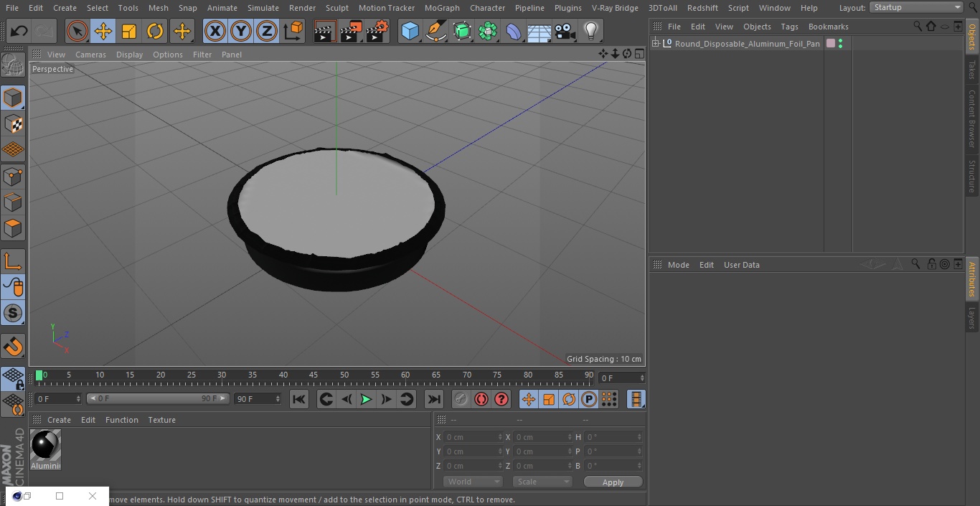Add a Cube primitive object
The width and height of the screenshot is (980, 506).
click(410, 31)
